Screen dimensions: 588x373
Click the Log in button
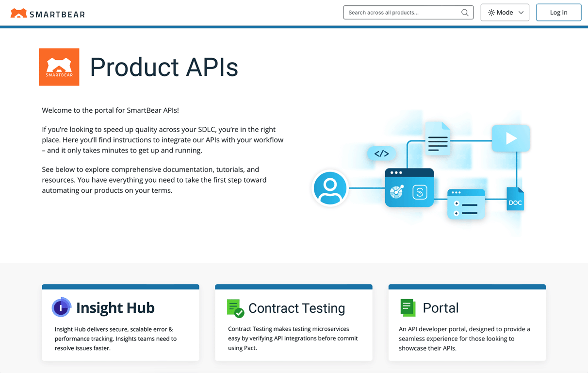pos(558,12)
